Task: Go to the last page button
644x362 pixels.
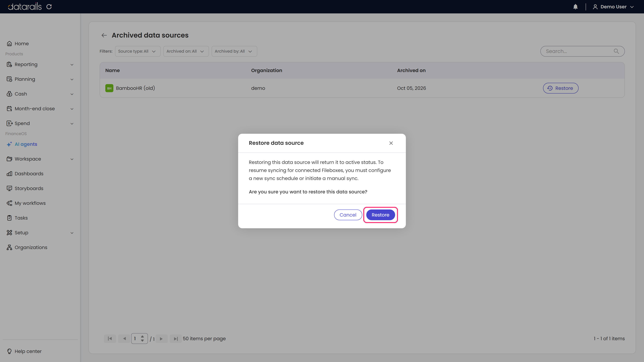Action: 176,339
